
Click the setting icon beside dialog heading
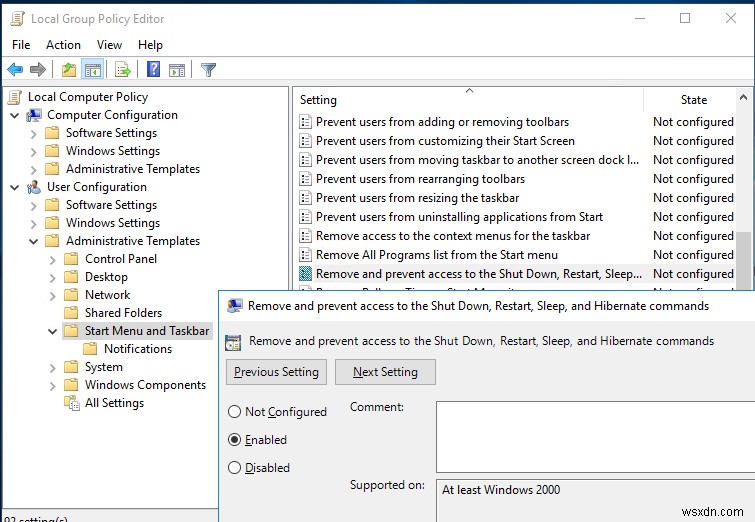(x=233, y=342)
